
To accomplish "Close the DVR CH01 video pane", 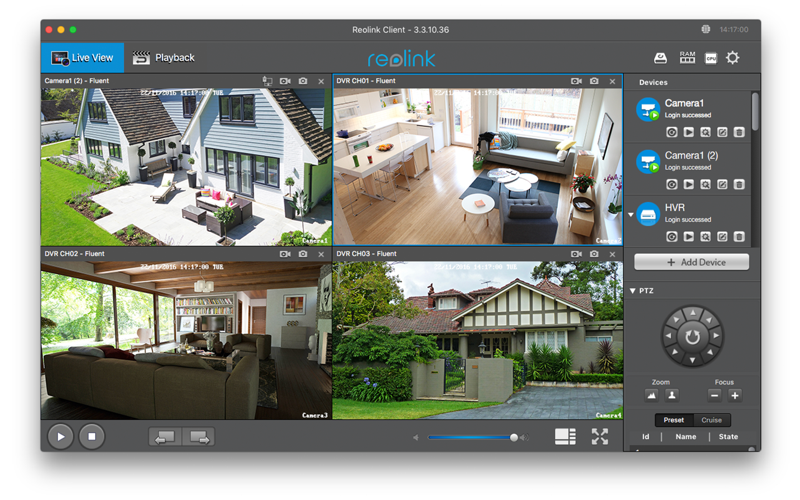I will 612,82.
